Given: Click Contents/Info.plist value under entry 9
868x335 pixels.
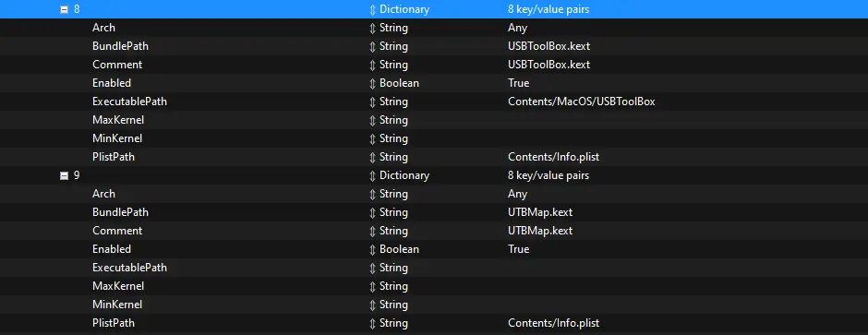Looking at the screenshot, I should coord(553,323).
